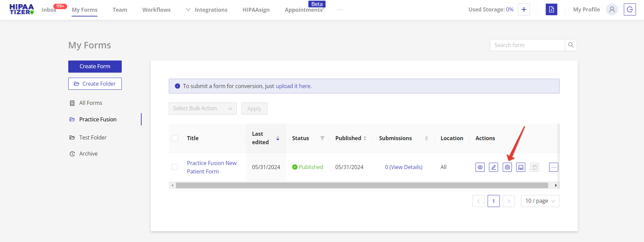The image size is (644, 242).
Task: Go to the Workflows tab
Action: click(156, 10)
